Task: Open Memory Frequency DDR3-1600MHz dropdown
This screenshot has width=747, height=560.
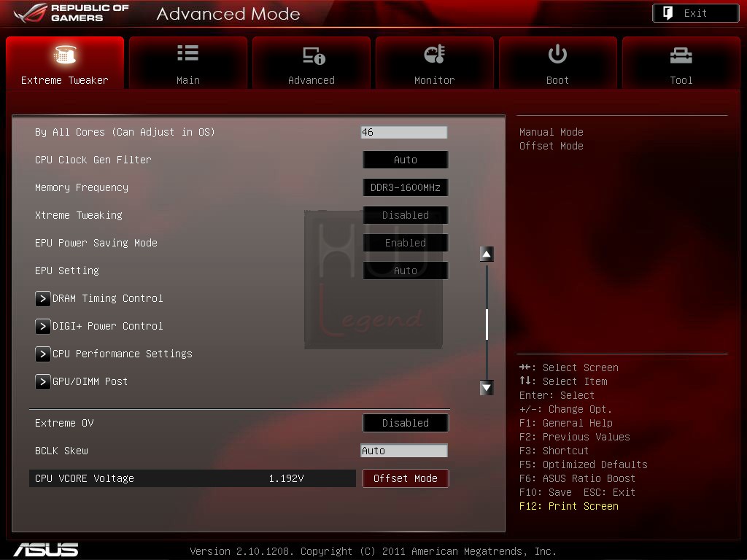Action: click(x=406, y=187)
